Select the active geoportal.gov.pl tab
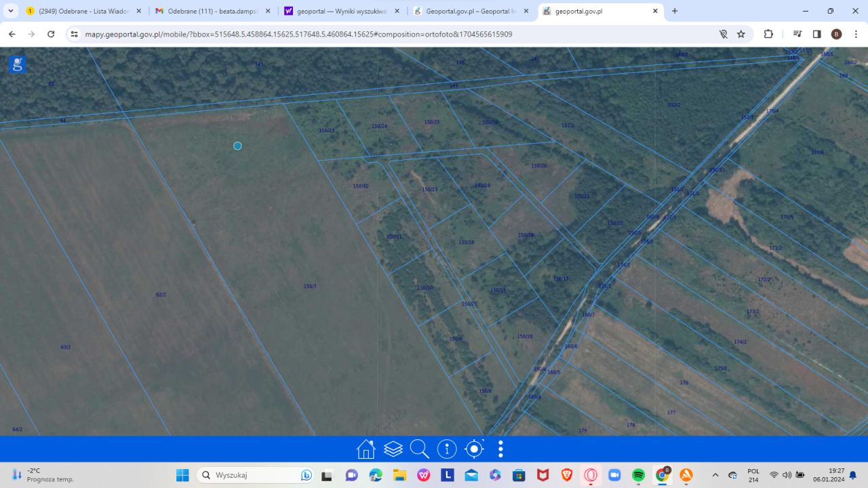Viewport: 868px width, 488px height. [600, 11]
